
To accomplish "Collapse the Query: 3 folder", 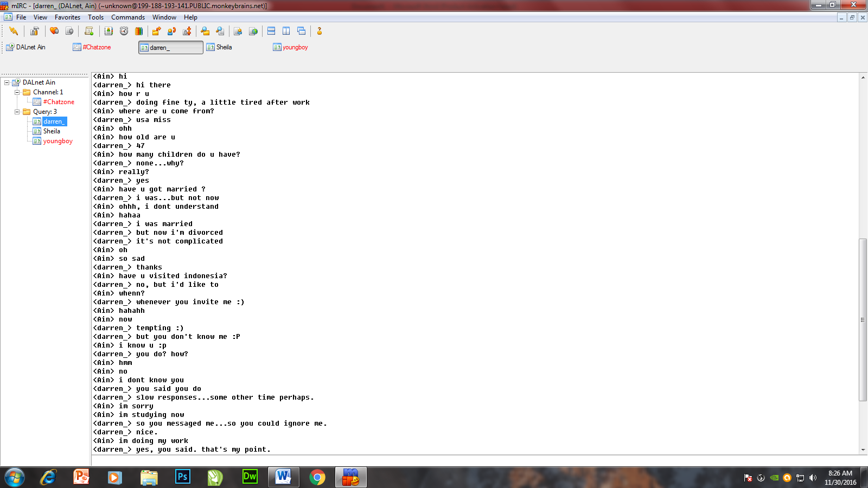I will point(17,112).
